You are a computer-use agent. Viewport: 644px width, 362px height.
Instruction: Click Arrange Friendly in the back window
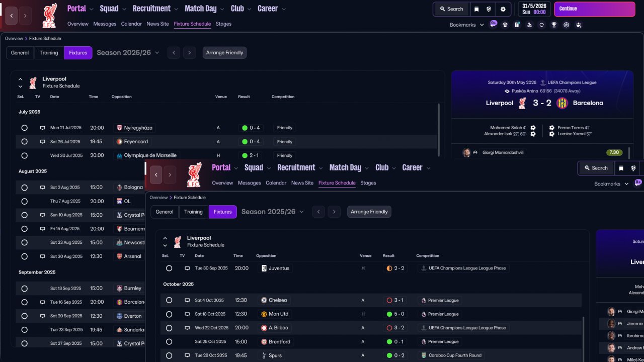click(x=224, y=53)
